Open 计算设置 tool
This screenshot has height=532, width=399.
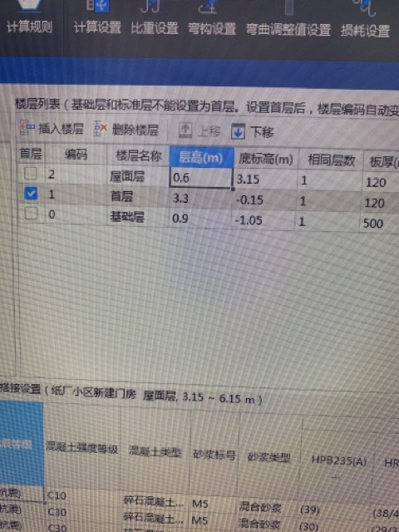pyautogui.click(x=98, y=17)
